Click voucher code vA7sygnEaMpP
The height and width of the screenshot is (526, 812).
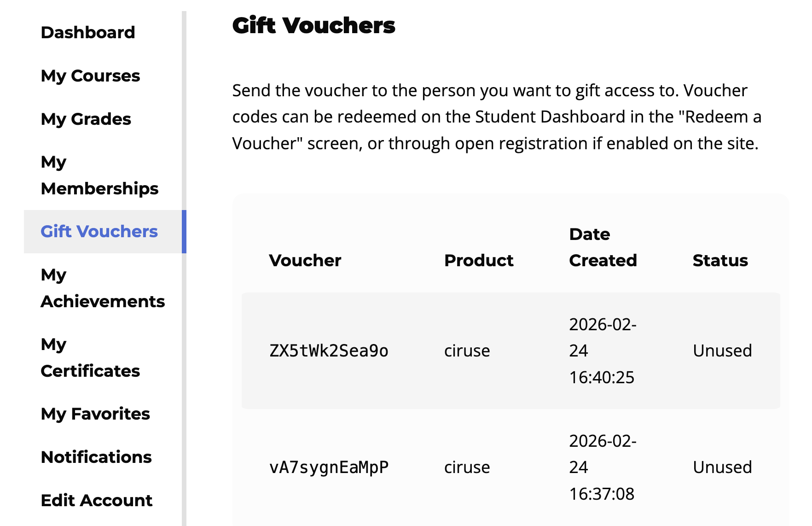pos(329,468)
